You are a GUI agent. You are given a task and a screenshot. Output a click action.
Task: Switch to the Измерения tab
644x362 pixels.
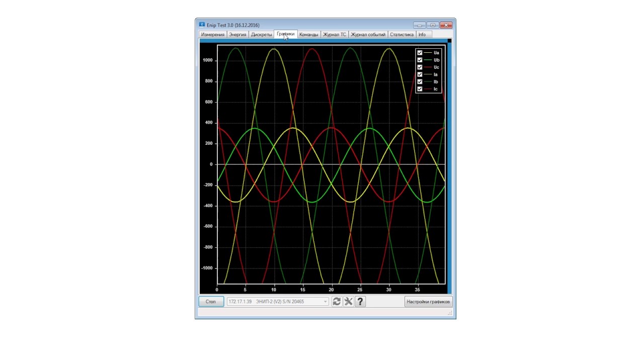pyautogui.click(x=213, y=35)
